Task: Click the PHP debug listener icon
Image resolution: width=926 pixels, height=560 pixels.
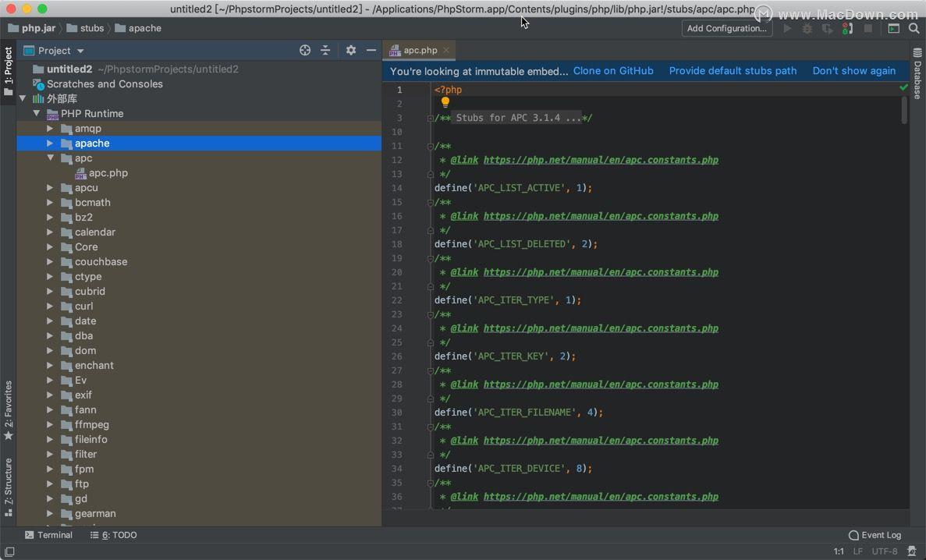Action: pyautogui.click(x=847, y=28)
